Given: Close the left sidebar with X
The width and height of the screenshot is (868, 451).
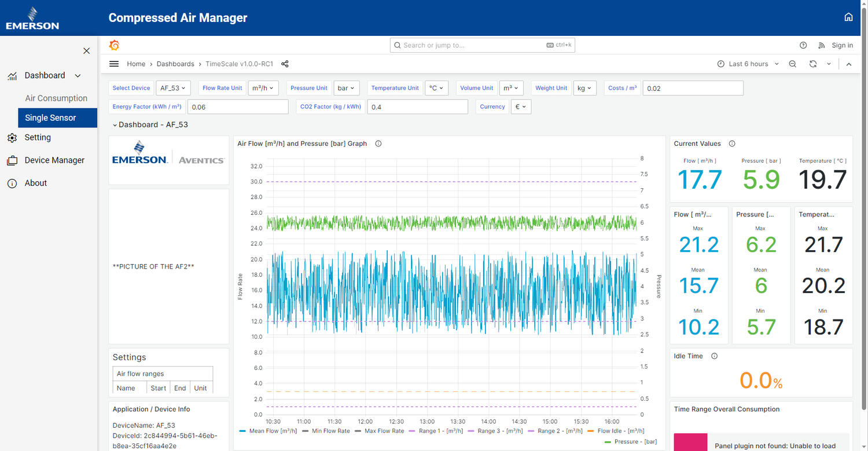Looking at the screenshot, I should click(86, 51).
